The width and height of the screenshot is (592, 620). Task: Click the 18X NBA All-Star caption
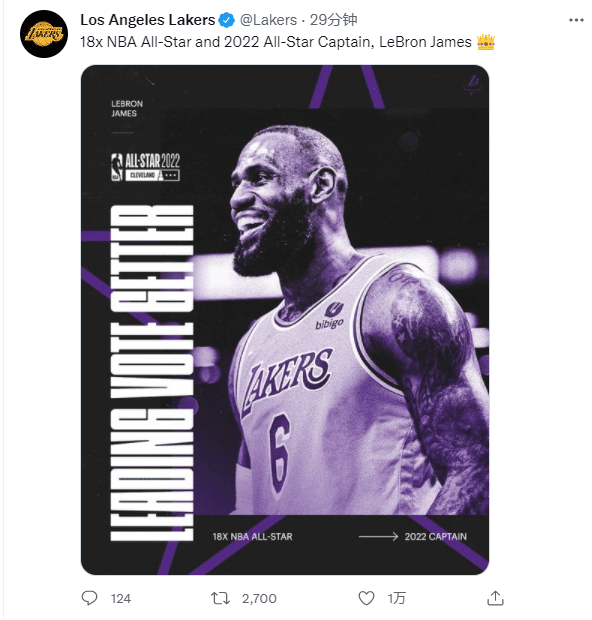pyautogui.click(x=252, y=537)
